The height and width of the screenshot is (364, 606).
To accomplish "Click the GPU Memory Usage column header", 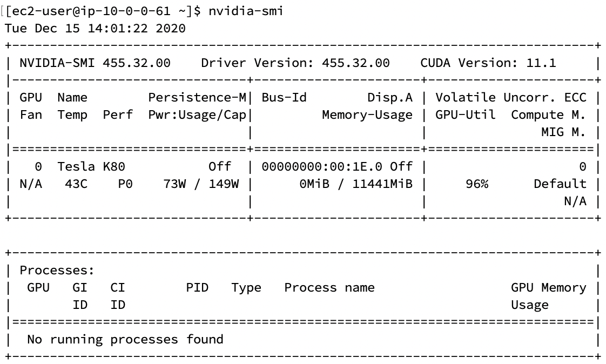I will coord(549,296).
